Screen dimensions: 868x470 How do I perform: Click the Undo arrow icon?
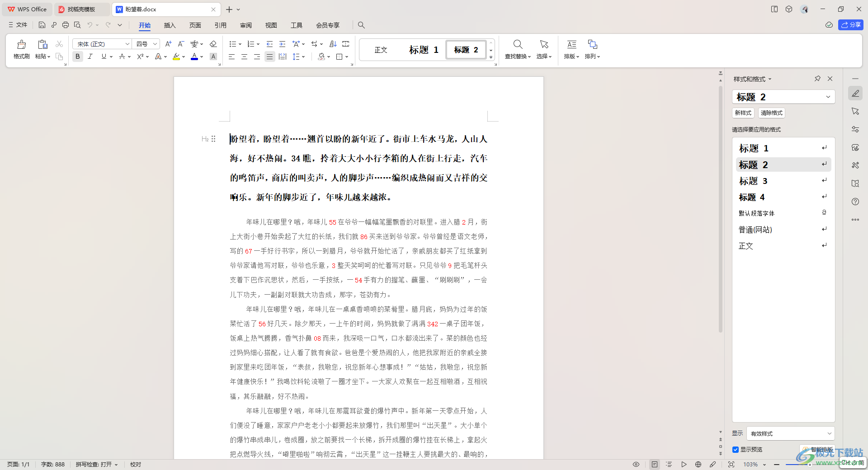pyautogui.click(x=90, y=25)
